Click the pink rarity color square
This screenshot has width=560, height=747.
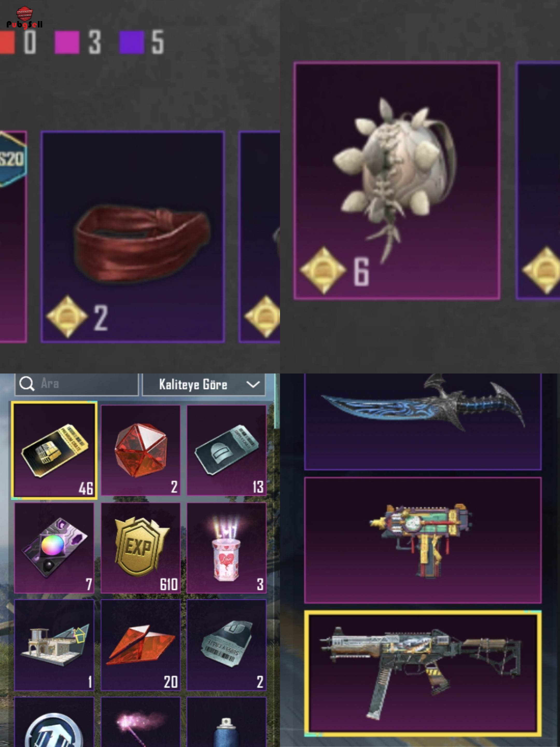tap(67, 42)
